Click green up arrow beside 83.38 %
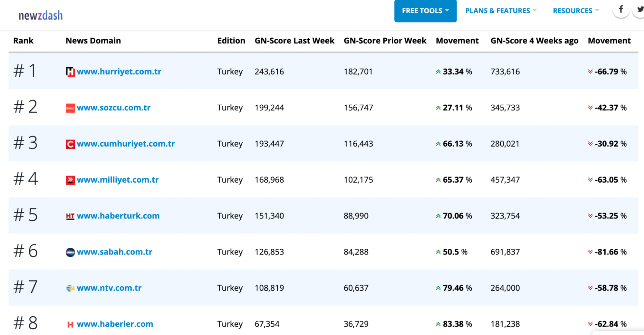 click(438, 324)
